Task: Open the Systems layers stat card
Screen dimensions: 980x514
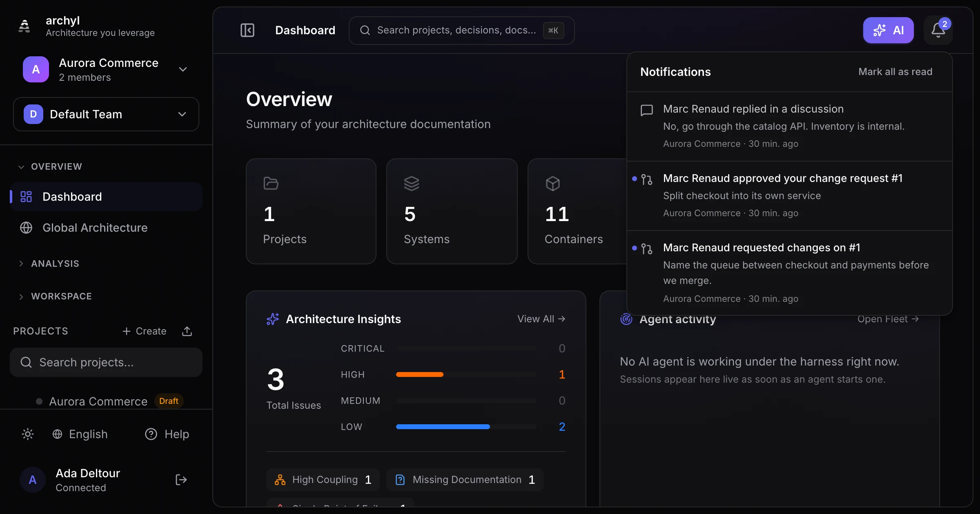Action: click(x=452, y=211)
